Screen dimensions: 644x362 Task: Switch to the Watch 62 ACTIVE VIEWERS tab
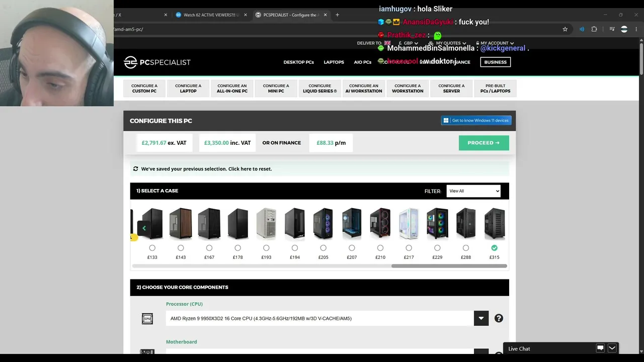(x=211, y=15)
